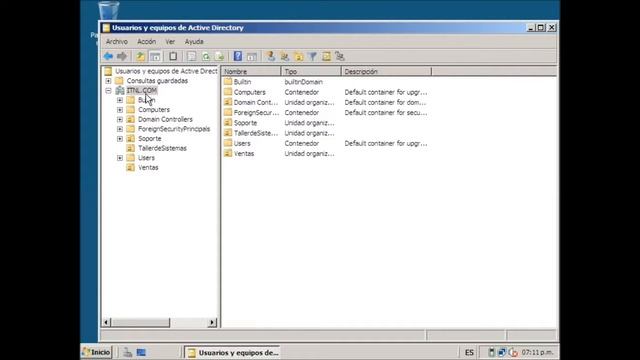The height and width of the screenshot is (360, 640).
Task: Click the tree pane's left scroll arrow
Action: pos(106,322)
